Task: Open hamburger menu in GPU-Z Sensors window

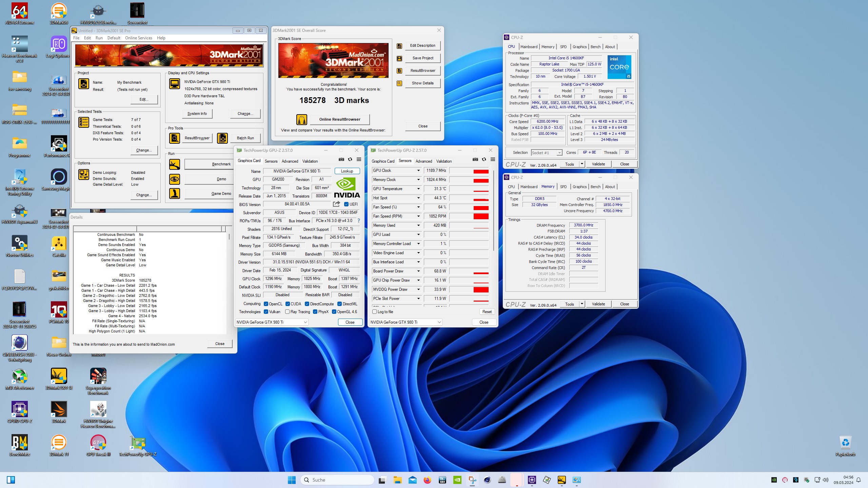Action: click(x=493, y=159)
